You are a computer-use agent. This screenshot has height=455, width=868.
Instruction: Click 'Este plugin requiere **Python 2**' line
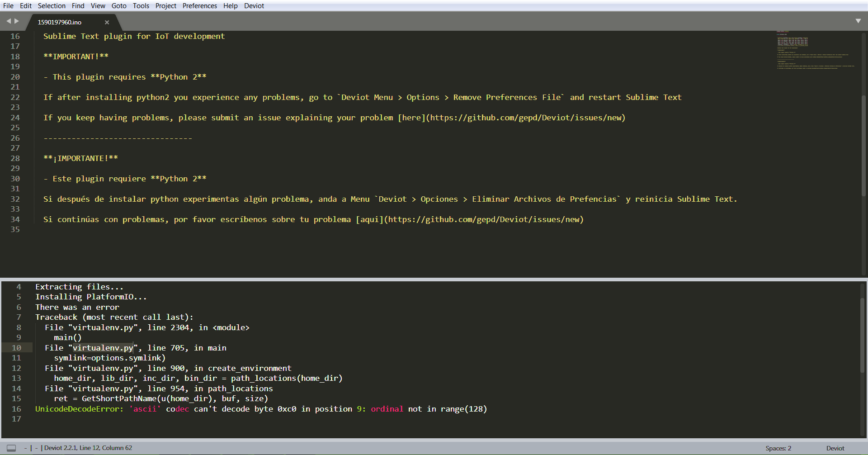tap(125, 179)
